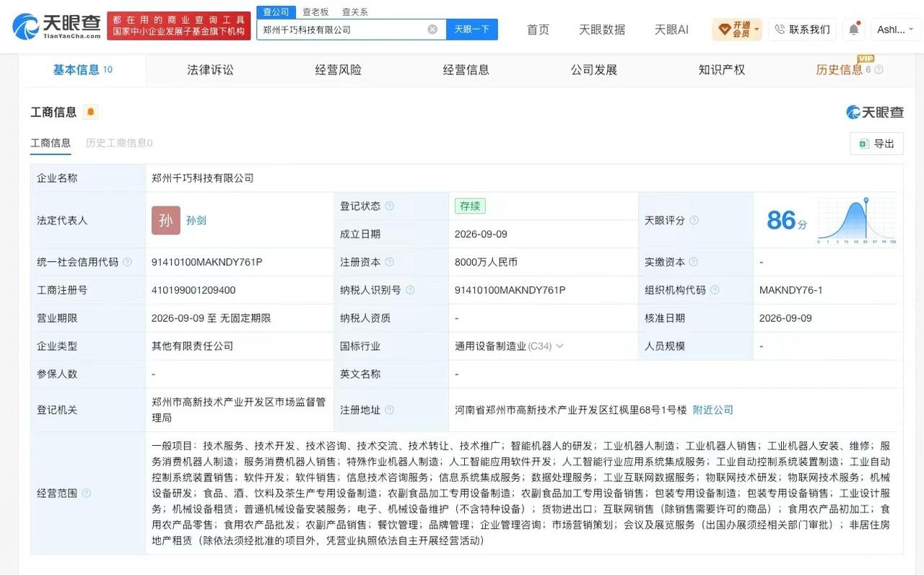Select the 查公司 search mode tab
The height and width of the screenshot is (575, 924).
point(276,12)
